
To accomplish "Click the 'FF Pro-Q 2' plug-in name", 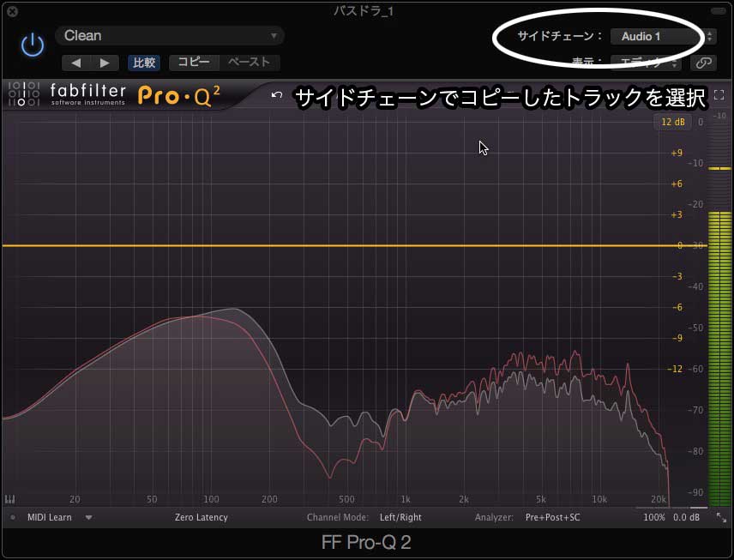I will tap(366, 543).
